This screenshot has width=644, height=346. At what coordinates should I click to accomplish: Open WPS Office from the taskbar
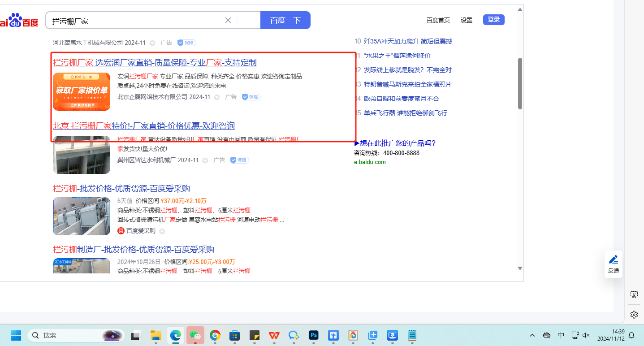click(x=274, y=335)
